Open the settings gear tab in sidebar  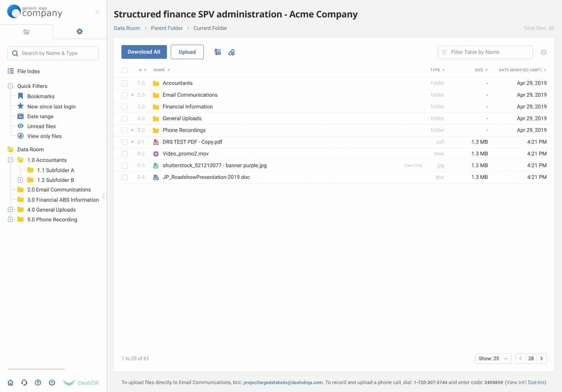point(79,31)
